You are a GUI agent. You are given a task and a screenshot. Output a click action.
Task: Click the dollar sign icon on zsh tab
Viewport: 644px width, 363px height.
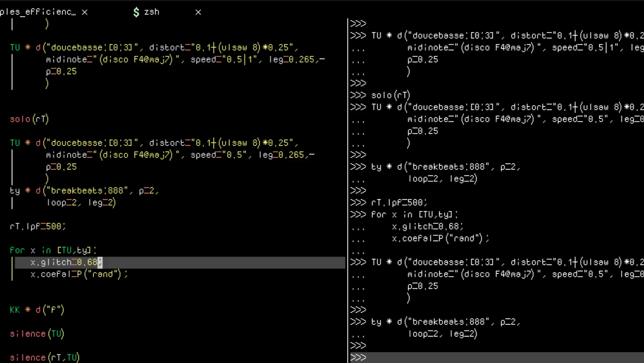pyautogui.click(x=136, y=12)
